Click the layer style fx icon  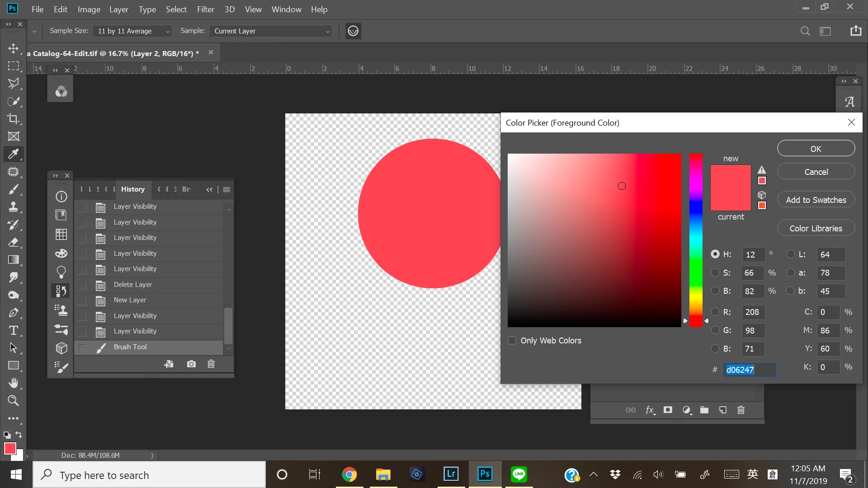pos(650,410)
